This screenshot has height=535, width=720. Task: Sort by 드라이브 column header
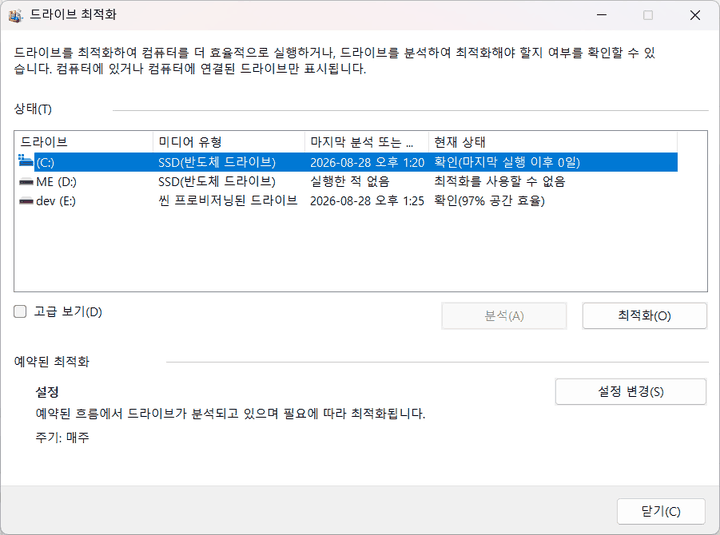pyautogui.click(x=84, y=142)
